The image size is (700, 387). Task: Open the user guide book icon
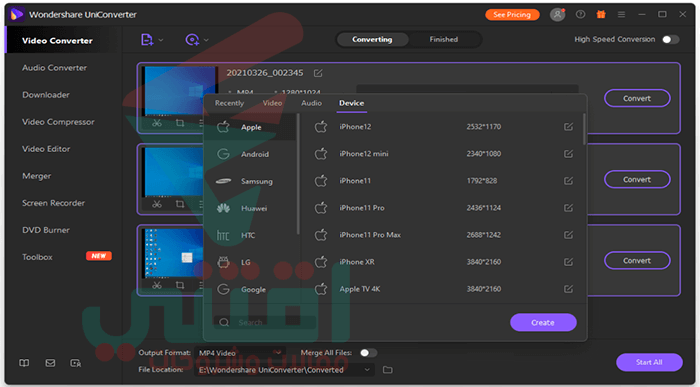point(24,363)
